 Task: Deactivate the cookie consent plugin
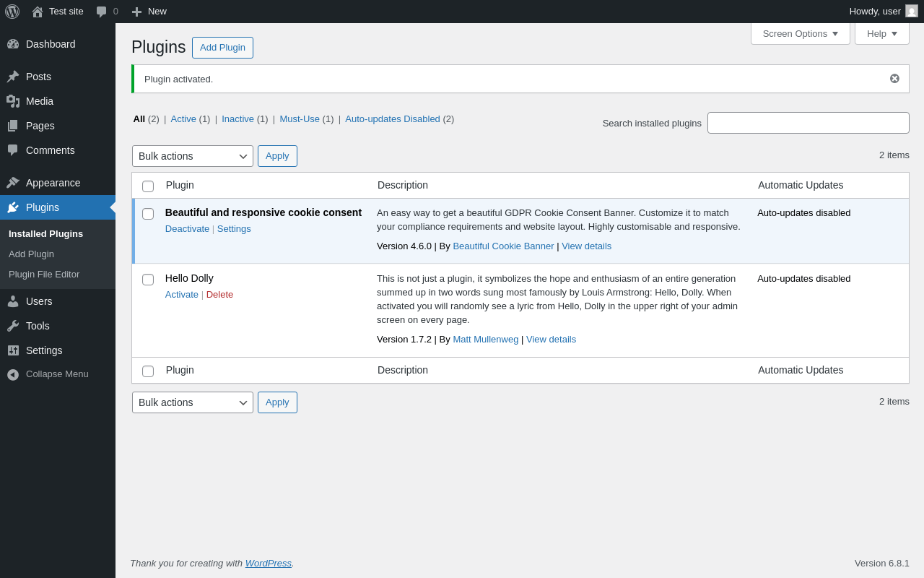click(187, 229)
